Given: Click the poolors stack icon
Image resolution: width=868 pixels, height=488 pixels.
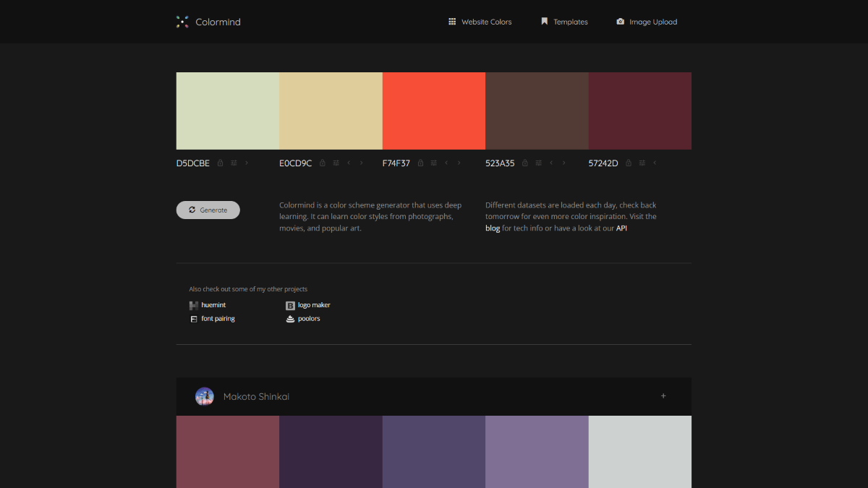Looking at the screenshot, I should tap(291, 318).
